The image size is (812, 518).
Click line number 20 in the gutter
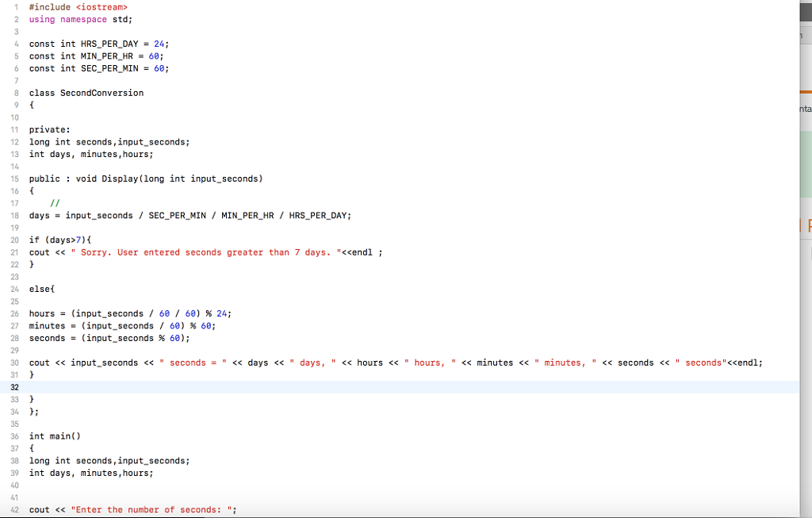(16, 239)
